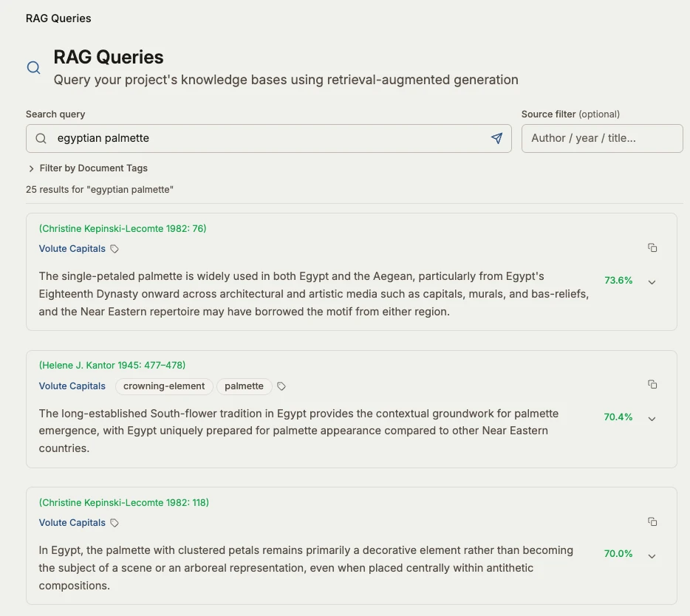Open citation Helene J. Kantor 1945: 477–478
This screenshot has height=616, width=690.
112,365
